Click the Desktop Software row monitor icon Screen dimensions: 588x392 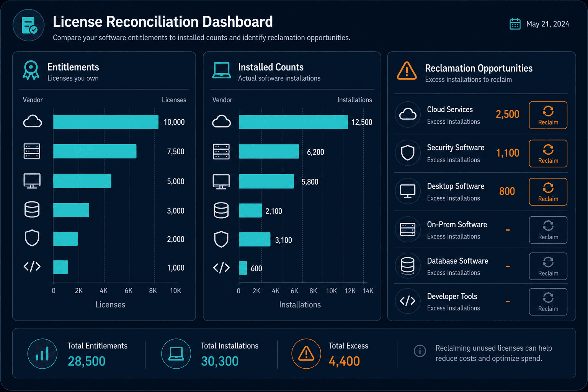[x=408, y=191]
